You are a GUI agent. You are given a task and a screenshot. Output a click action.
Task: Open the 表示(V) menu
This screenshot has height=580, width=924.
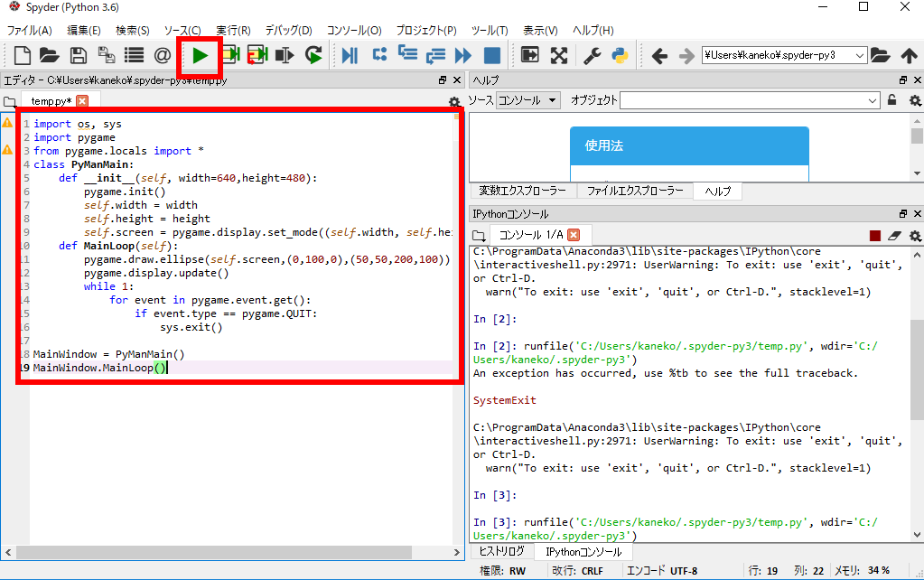pos(540,30)
